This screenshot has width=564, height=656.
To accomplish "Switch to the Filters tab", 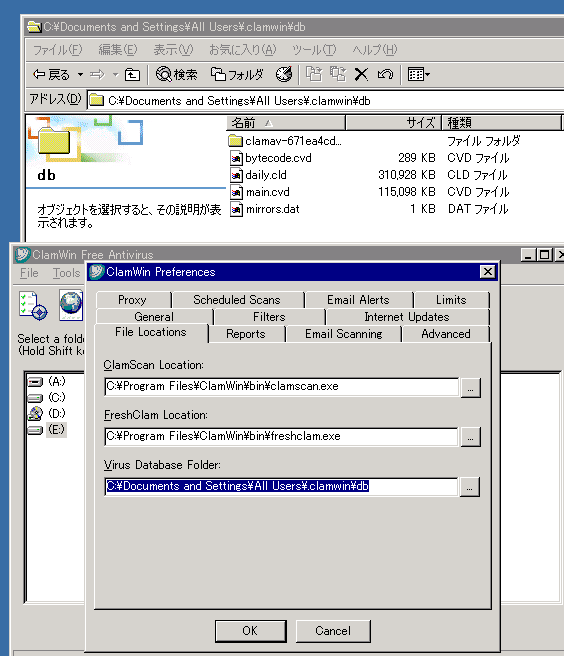I will click(x=269, y=317).
